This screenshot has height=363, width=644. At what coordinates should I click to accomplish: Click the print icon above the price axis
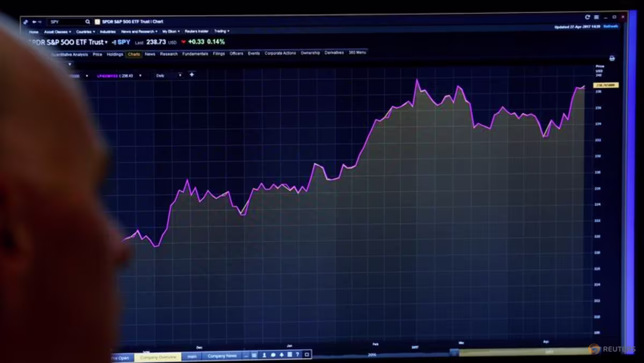point(612,58)
